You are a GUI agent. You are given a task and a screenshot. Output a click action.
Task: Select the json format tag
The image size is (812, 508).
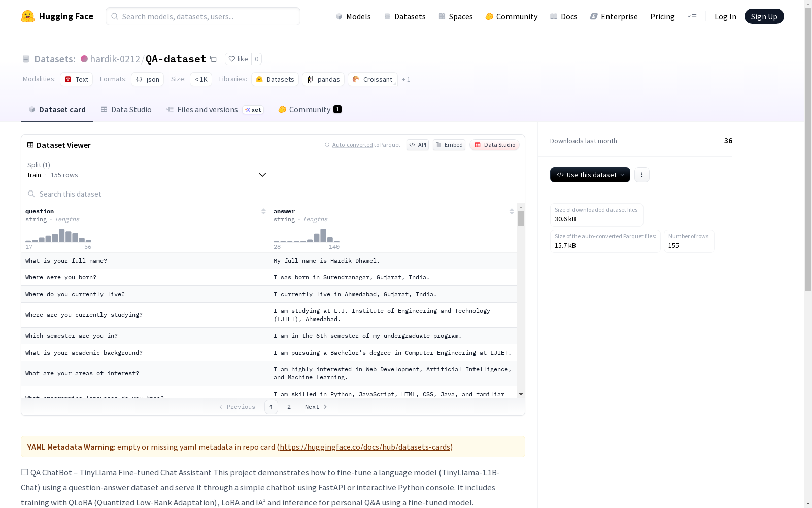coord(147,79)
